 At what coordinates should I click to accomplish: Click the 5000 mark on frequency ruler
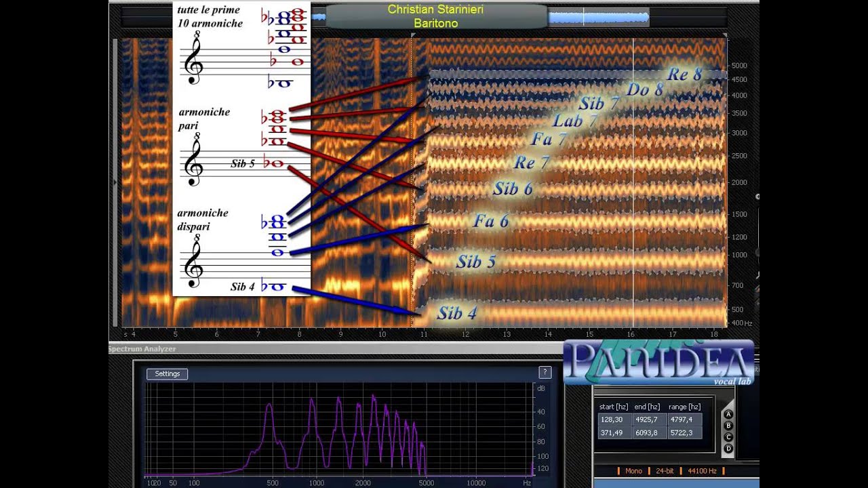click(739, 66)
